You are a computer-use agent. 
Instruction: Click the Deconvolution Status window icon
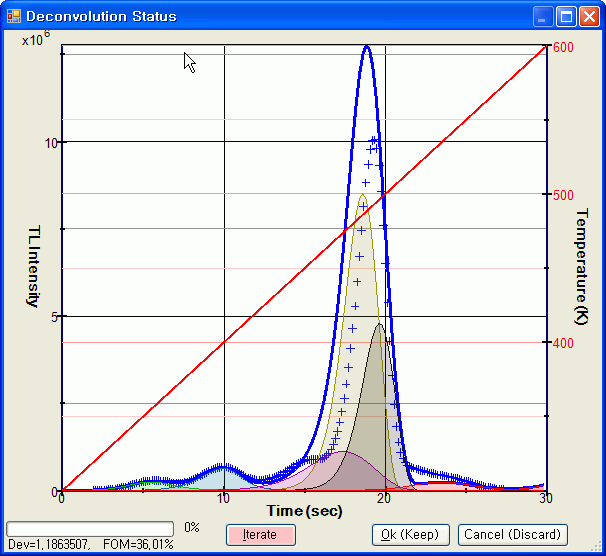[x=14, y=16]
